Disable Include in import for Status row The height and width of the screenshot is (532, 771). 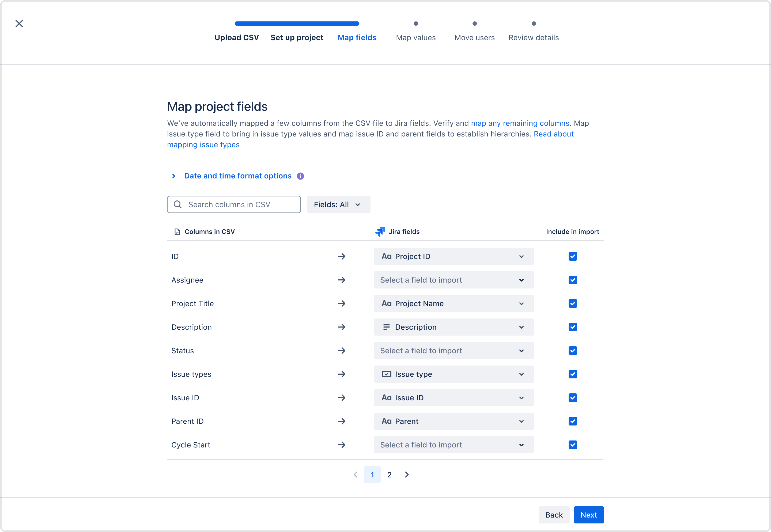click(572, 350)
